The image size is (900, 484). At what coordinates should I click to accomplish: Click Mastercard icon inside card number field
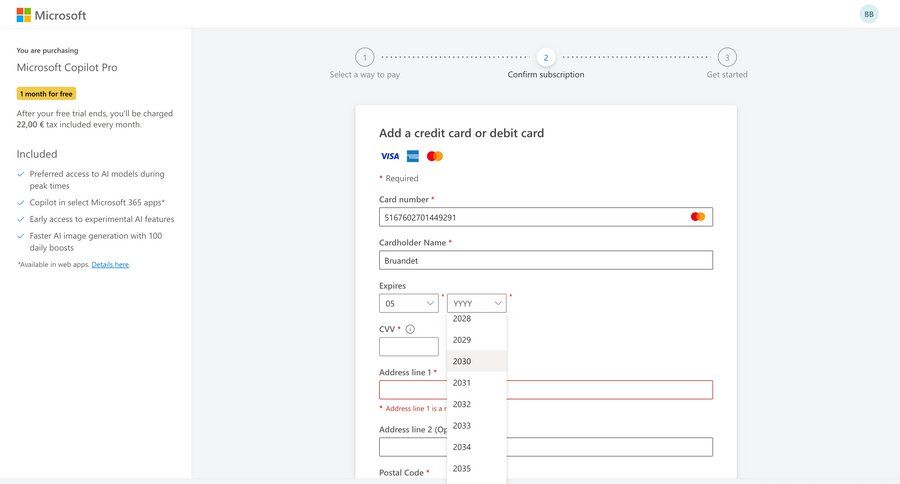697,217
